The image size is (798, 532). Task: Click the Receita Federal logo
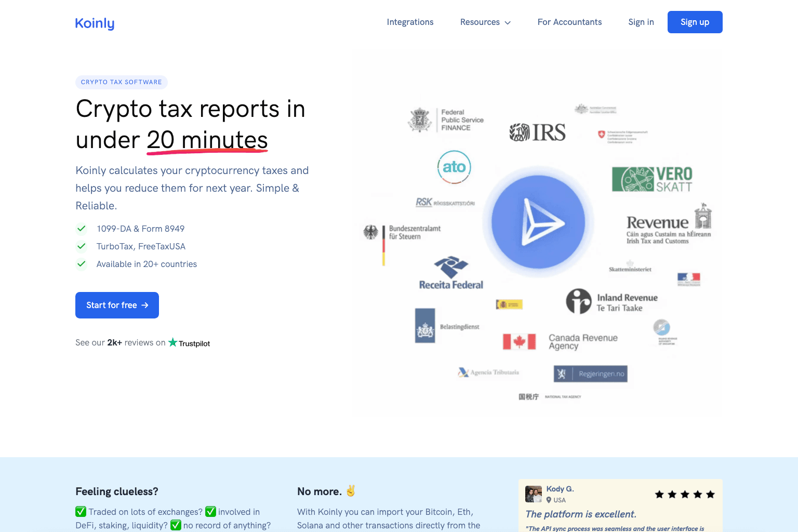pyautogui.click(x=451, y=273)
